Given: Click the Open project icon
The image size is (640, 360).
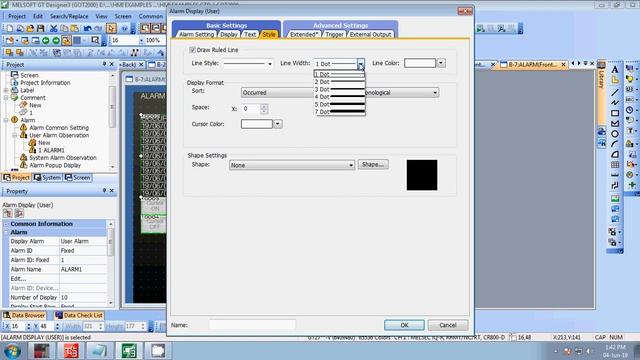Looking at the screenshot, I should pyautogui.click(x=30, y=28).
